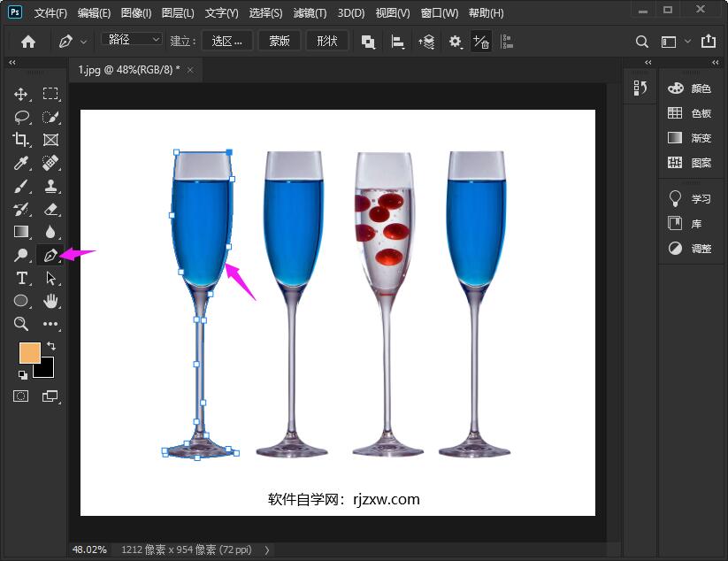Image resolution: width=728 pixels, height=561 pixels.
Task: Select the Rectangular Marquee tool
Action: click(x=50, y=95)
